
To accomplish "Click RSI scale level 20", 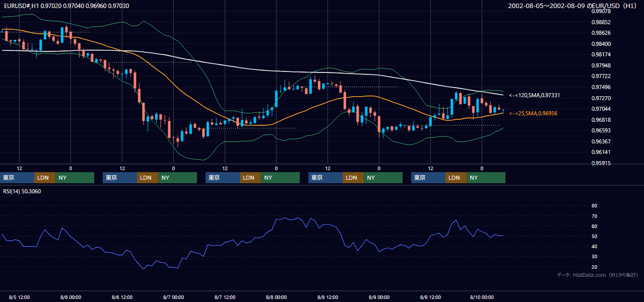I will pyautogui.click(x=594, y=267).
